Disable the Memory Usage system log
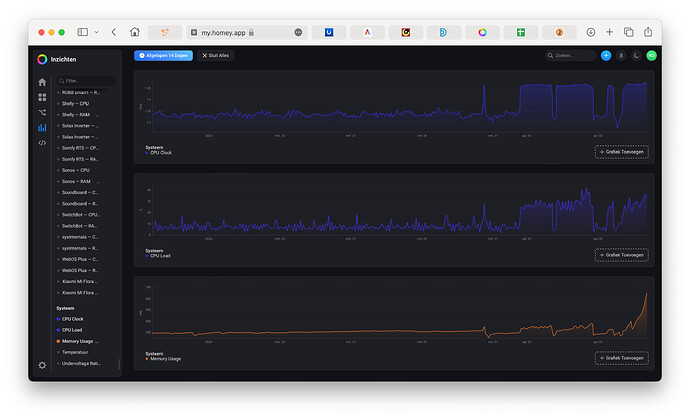Viewport: 690px width, 418px height. [78, 341]
